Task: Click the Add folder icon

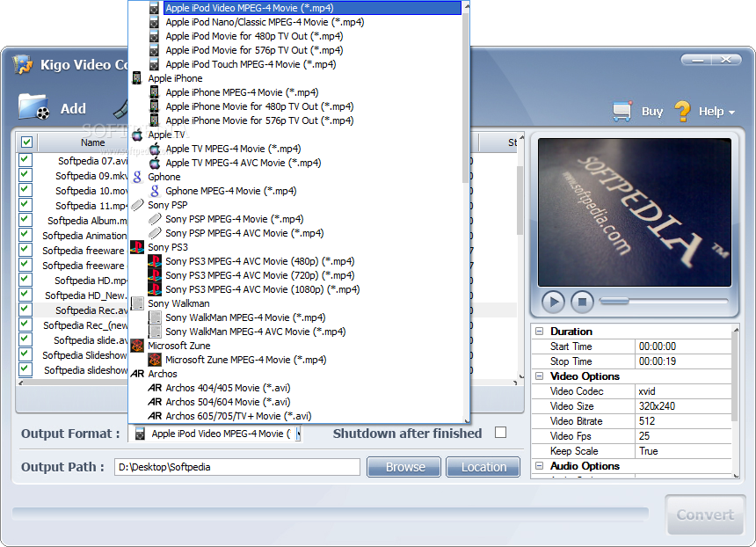Action: click(33, 106)
